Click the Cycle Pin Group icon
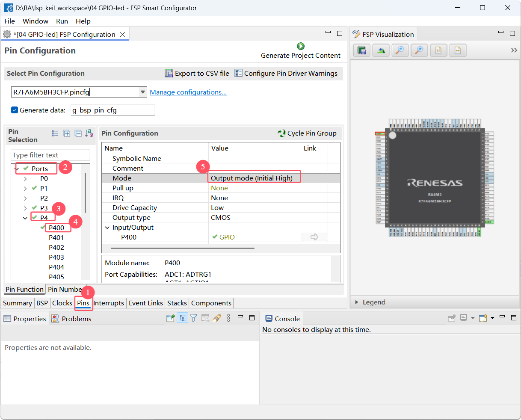Screen dimensions: 521x420 (281, 133)
